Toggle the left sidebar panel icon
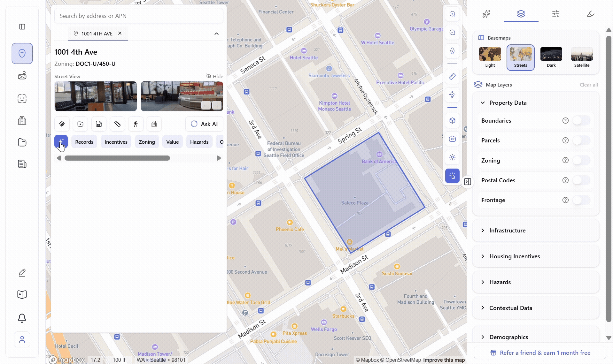 [22, 27]
